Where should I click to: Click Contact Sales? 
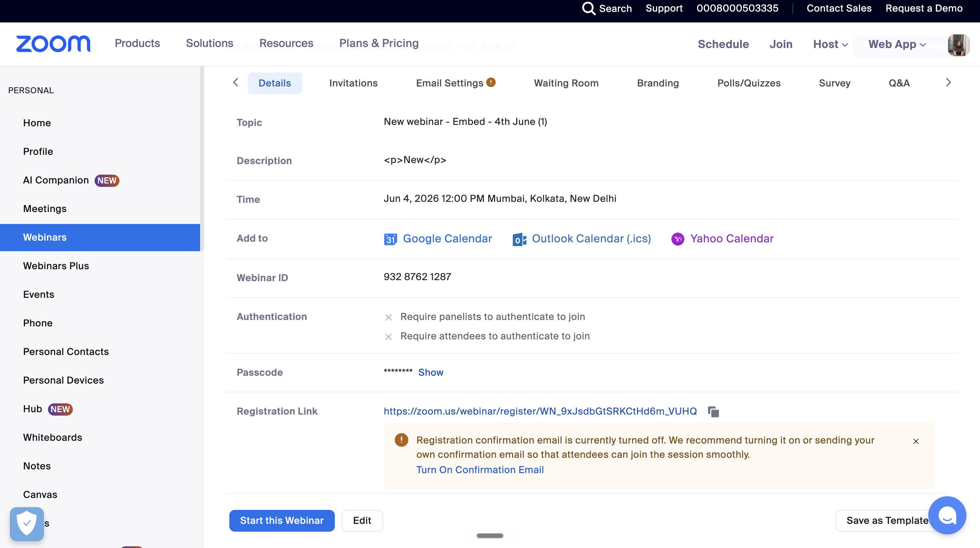[839, 9]
